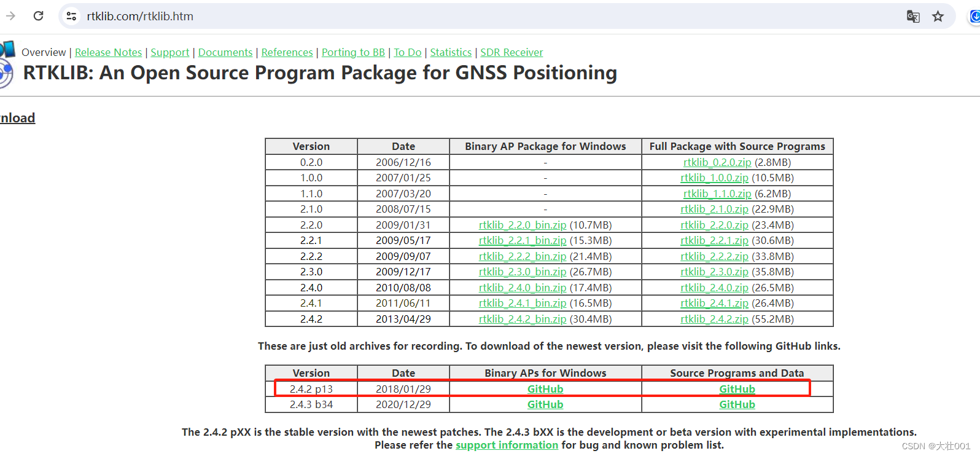This screenshot has height=456, width=980.
Task: Select version cell 2.4.2 p13
Action: (311, 389)
